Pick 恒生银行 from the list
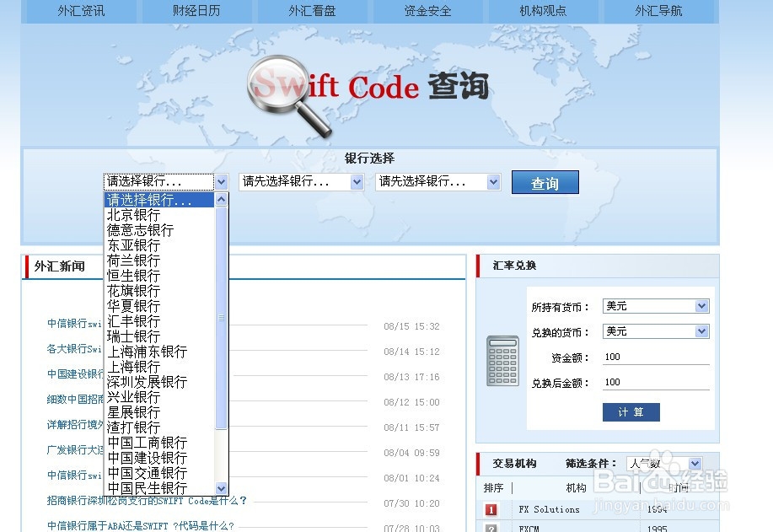This screenshot has width=773, height=532. point(159,276)
